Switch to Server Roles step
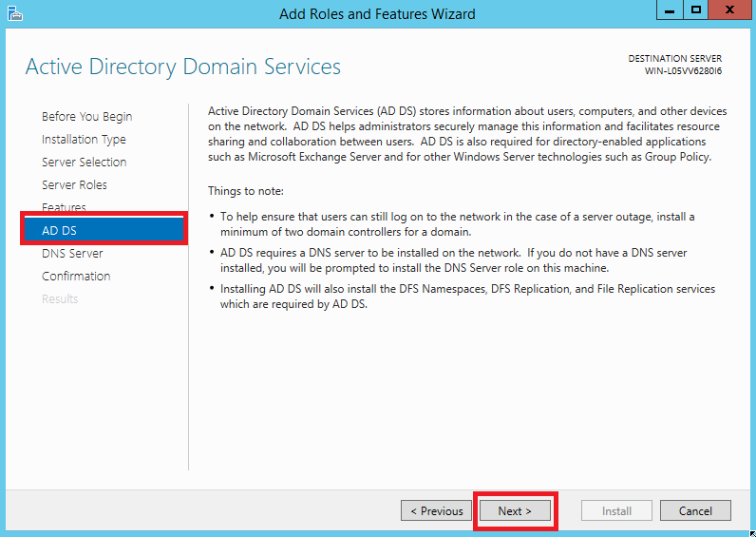 coord(74,184)
